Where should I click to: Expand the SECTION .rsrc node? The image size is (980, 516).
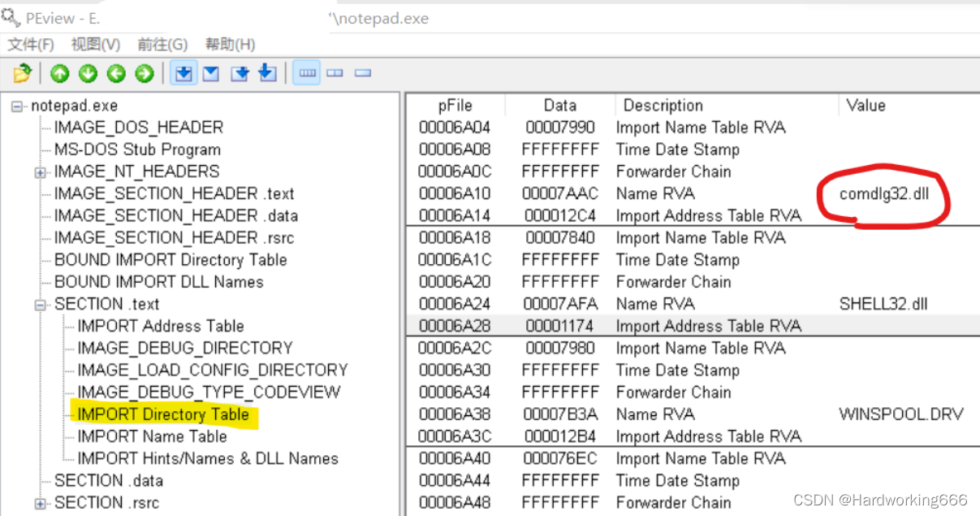coord(40,503)
